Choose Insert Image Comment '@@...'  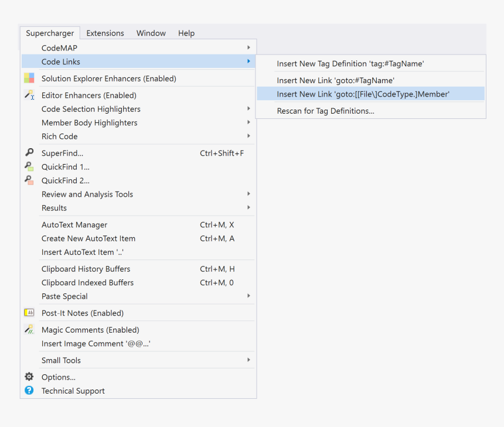[138, 343]
